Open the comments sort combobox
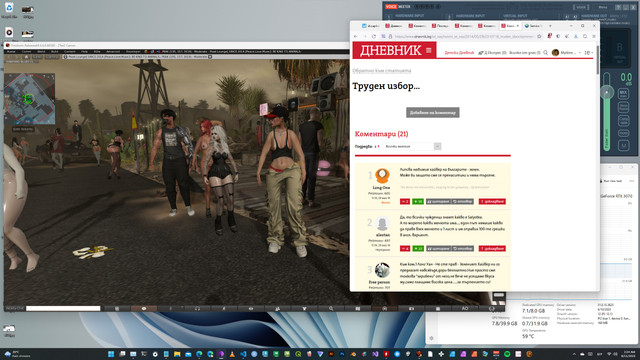The width and height of the screenshot is (640, 360). pyautogui.click(x=412, y=146)
